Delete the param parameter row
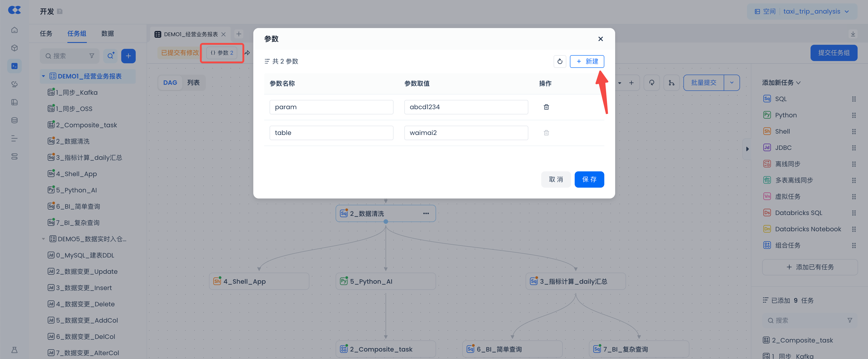This screenshot has width=868, height=359. click(x=546, y=107)
